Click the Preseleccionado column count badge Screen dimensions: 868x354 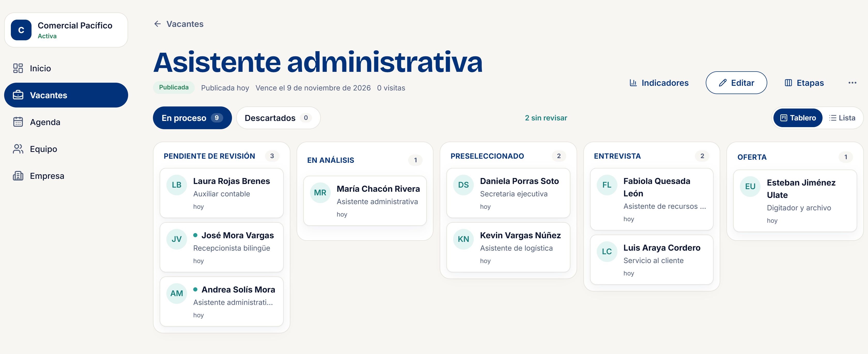pos(559,156)
